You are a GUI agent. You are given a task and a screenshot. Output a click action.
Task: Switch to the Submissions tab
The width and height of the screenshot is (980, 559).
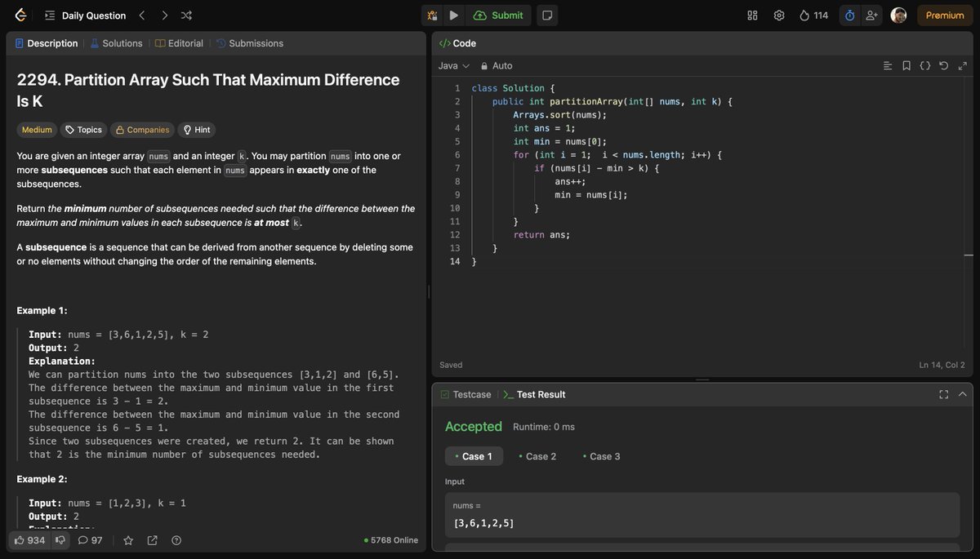click(x=250, y=43)
